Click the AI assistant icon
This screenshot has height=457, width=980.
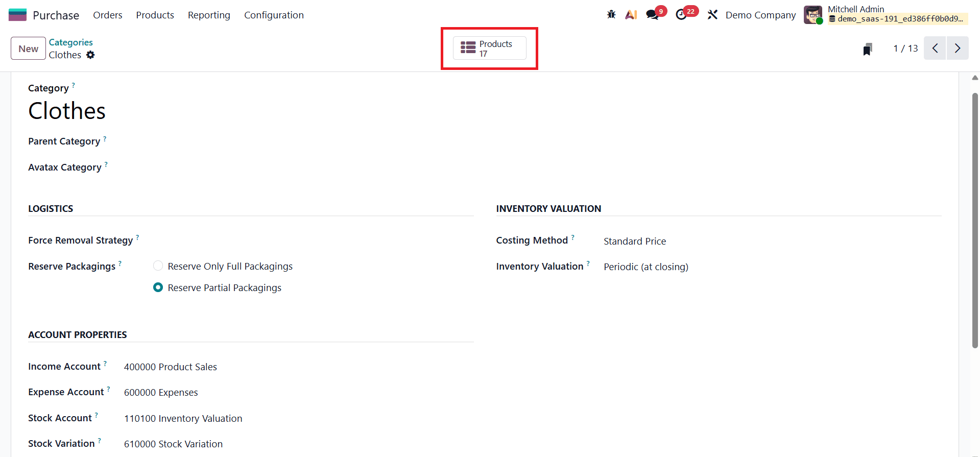pos(631,15)
